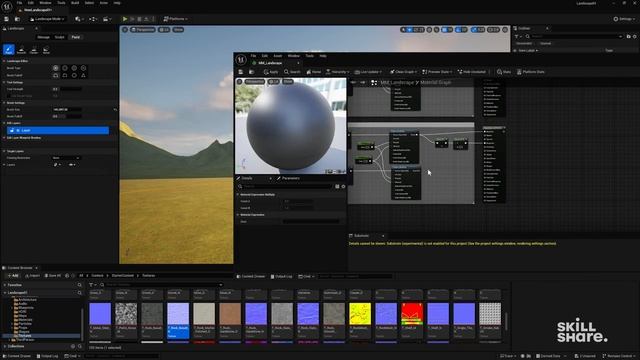Toggle Hide Unrelated in material editor
The width and height of the screenshot is (640, 360).
pyautogui.click(x=472, y=72)
